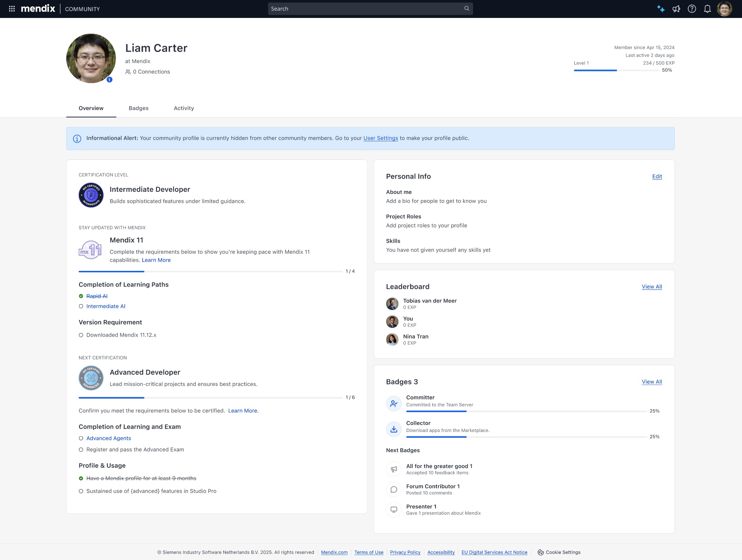The image size is (742, 560).
Task: Switch to the Activity tab
Action: [184, 108]
